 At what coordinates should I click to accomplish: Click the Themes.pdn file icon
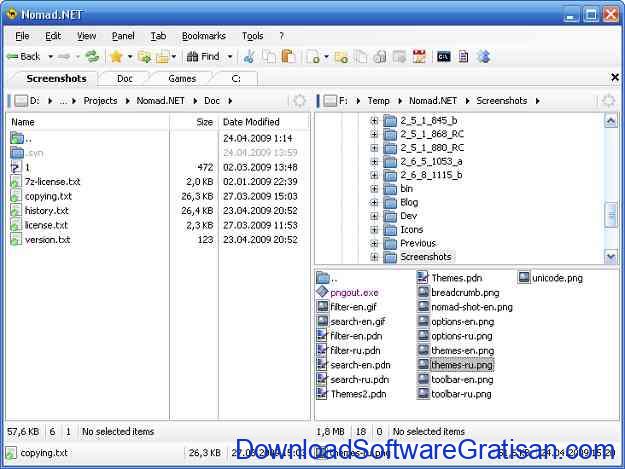[x=423, y=277]
